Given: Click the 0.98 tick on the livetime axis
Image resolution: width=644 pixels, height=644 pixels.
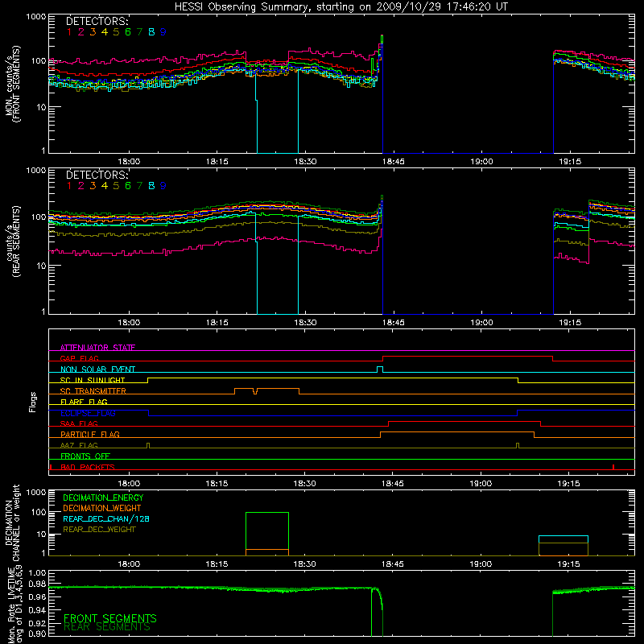Looking at the screenshot, I should (x=38, y=584).
